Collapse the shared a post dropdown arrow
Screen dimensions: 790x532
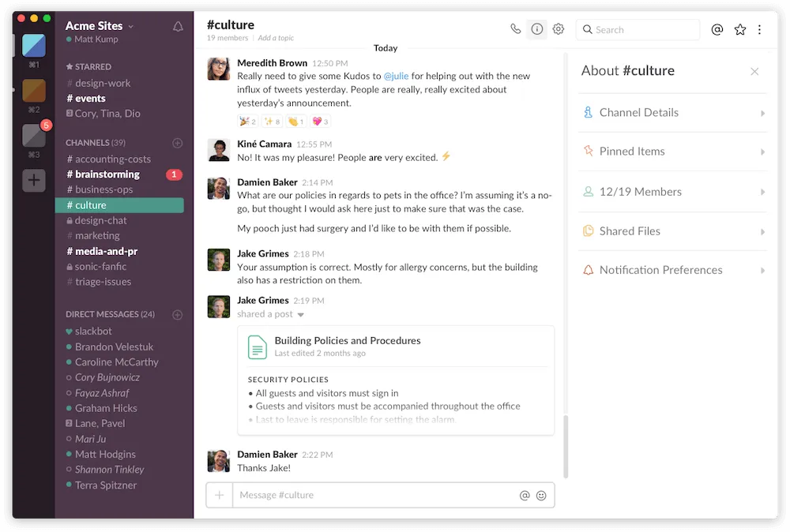[301, 315]
